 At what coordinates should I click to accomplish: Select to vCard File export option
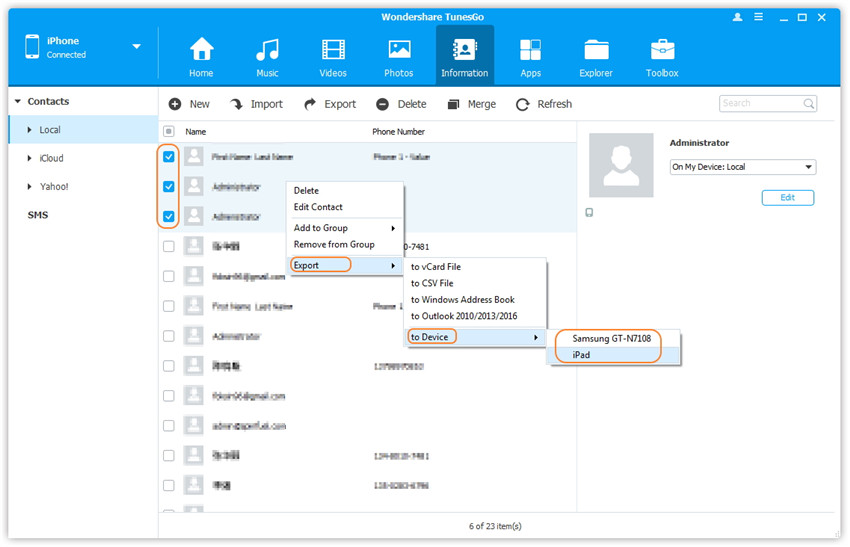click(435, 267)
